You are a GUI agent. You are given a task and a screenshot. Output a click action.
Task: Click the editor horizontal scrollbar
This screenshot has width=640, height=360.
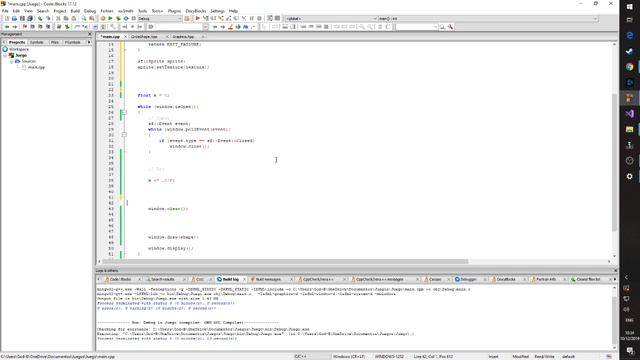(285, 261)
